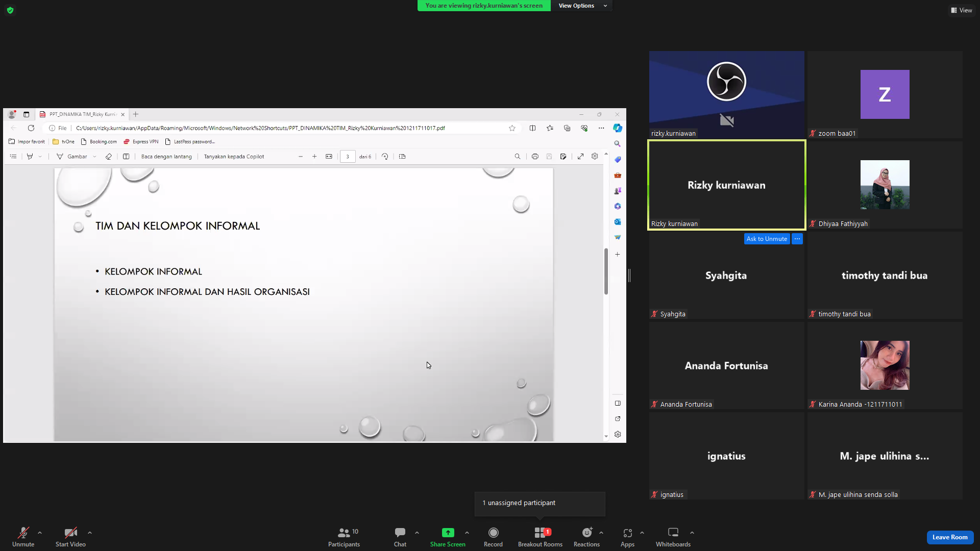Expand chat options arrow
The image size is (980, 551).
pos(417,533)
